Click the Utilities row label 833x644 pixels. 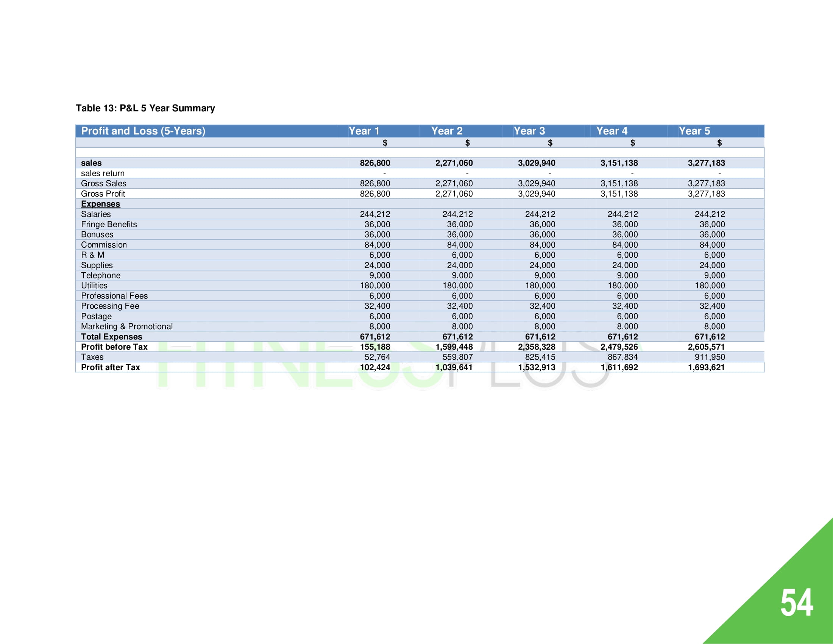point(94,285)
